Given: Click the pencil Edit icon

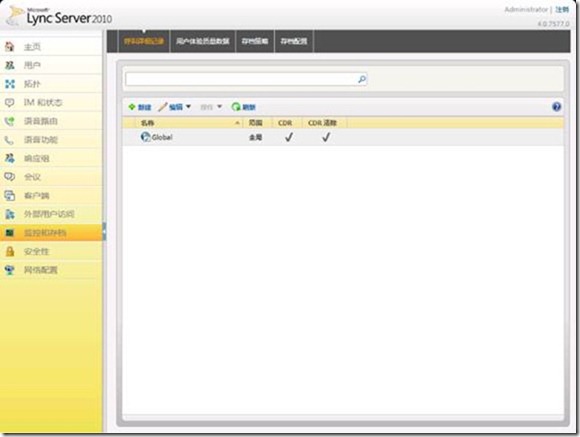Looking at the screenshot, I should click(x=163, y=107).
